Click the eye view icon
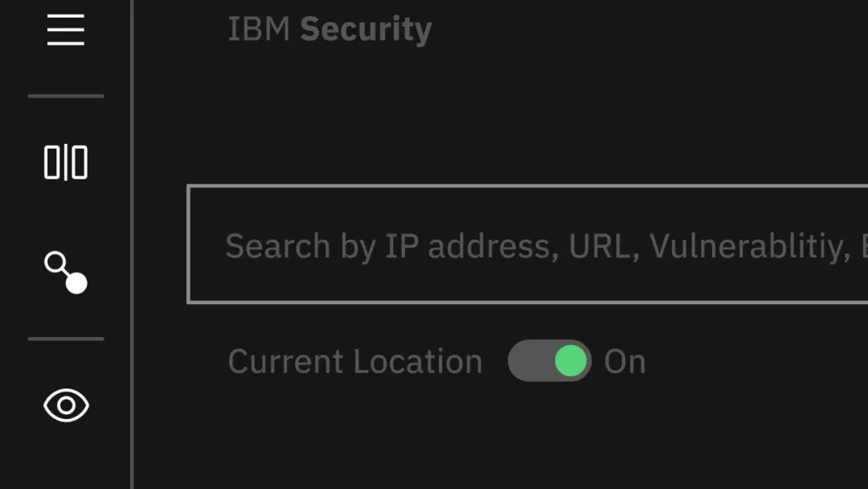 click(66, 405)
